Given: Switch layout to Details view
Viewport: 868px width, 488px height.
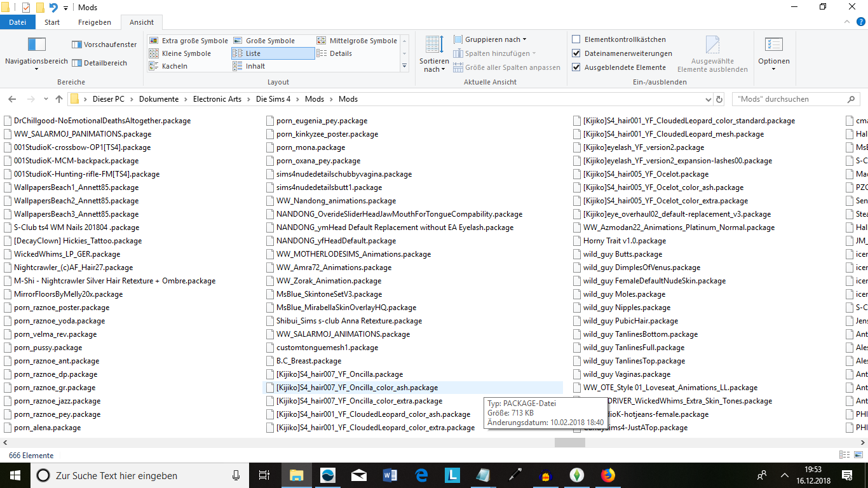Looking at the screenshot, I should point(334,53).
